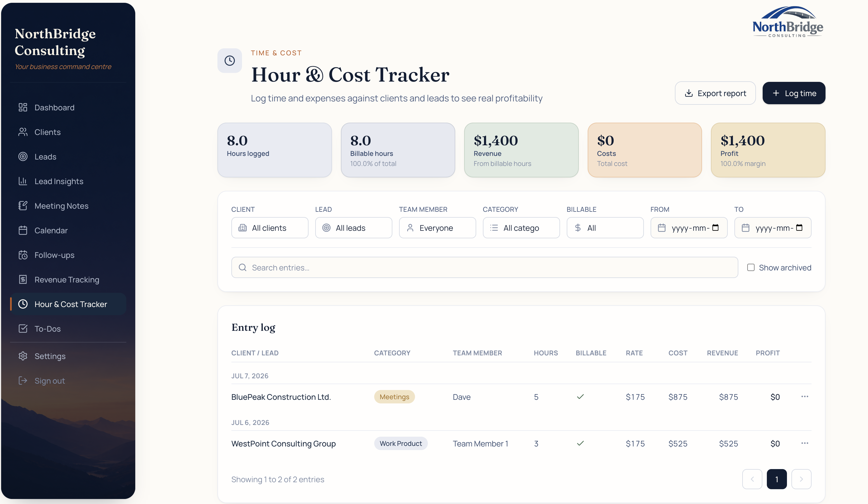Screen dimensions: 868x504
Task: Click the Export report button
Action: [715, 93]
